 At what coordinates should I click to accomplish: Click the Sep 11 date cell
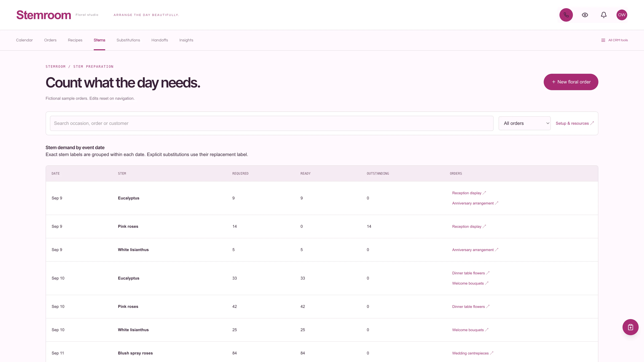coord(58,353)
